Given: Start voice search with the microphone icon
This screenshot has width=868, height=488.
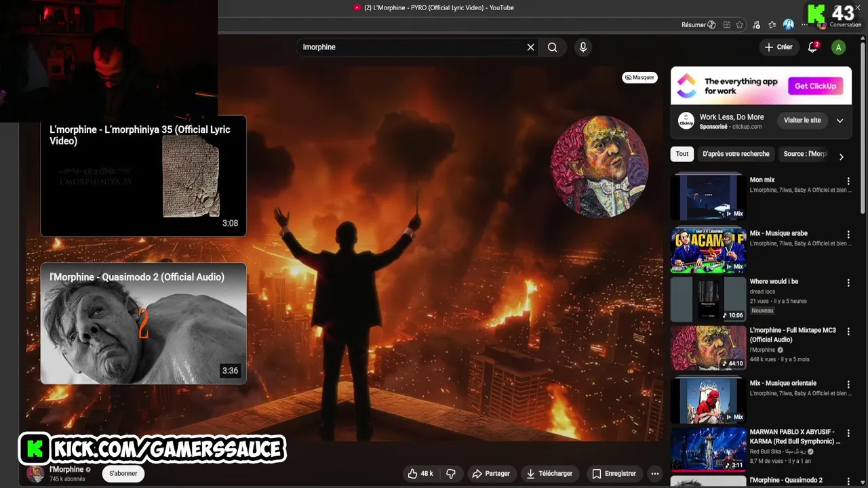Looking at the screenshot, I should [x=583, y=47].
